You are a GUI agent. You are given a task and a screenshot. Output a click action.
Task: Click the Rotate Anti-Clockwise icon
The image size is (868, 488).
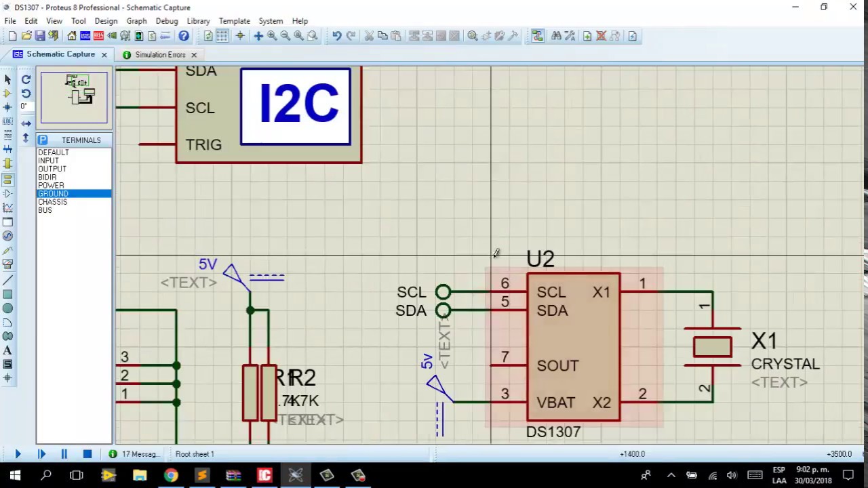pyautogui.click(x=26, y=94)
